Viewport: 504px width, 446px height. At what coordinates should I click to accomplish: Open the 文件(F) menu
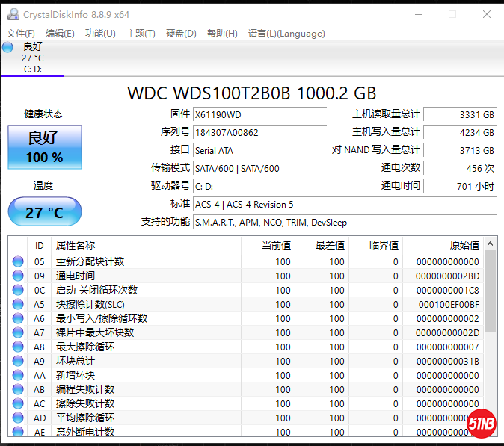tap(21, 34)
